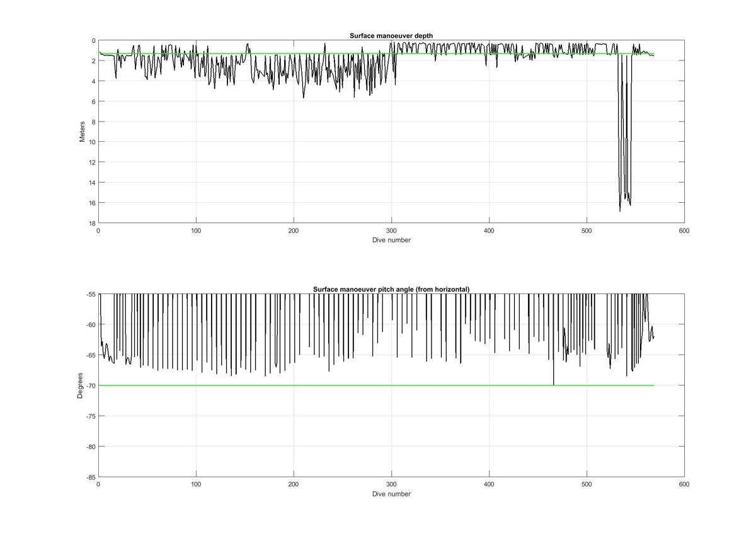Click "Dive number" label under depth plot
Viewport: 756px width, 536px height.
pos(391,240)
